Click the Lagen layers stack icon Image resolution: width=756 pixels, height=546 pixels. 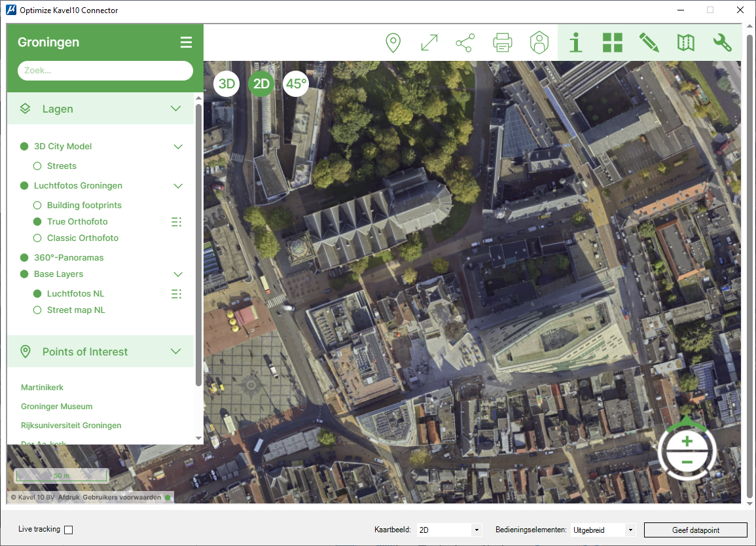point(25,109)
